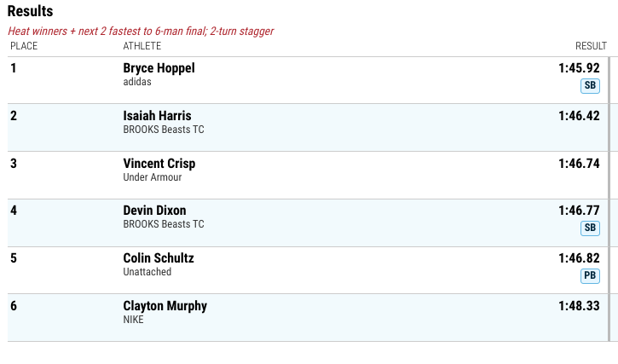
Task: Open Devin Dixon's athlete profile
Action: [x=154, y=211]
